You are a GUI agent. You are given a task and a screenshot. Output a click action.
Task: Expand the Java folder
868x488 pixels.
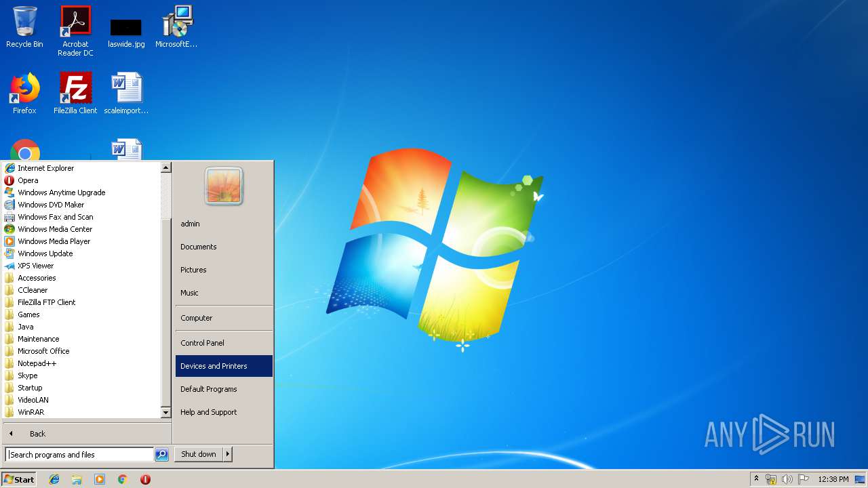tap(81, 327)
